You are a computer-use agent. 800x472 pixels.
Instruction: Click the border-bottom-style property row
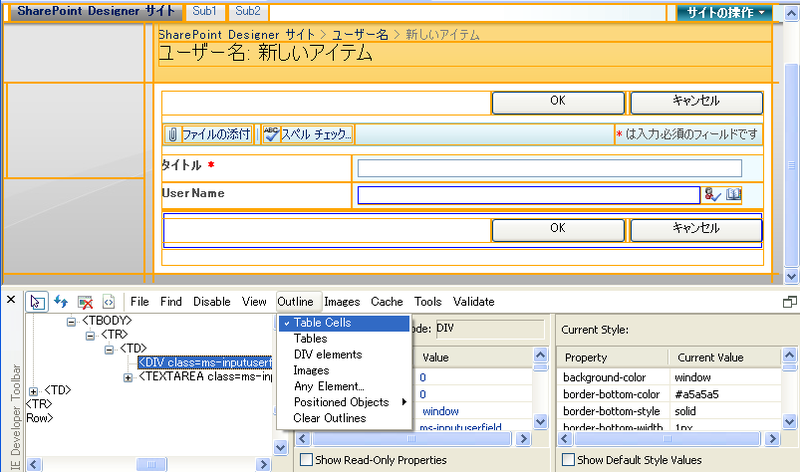[x=669, y=411]
